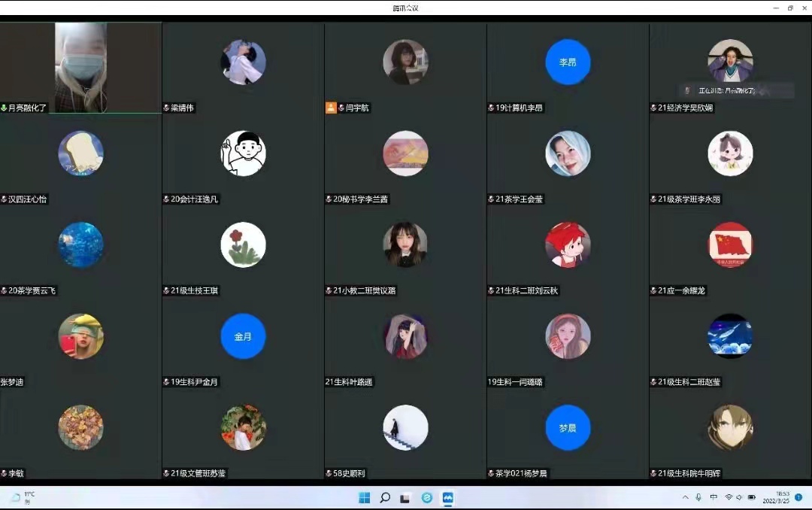Image resolution: width=812 pixels, height=510 pixels.
Task: Click muted mic icon beside 19计算机李昂
Action: 491,108
